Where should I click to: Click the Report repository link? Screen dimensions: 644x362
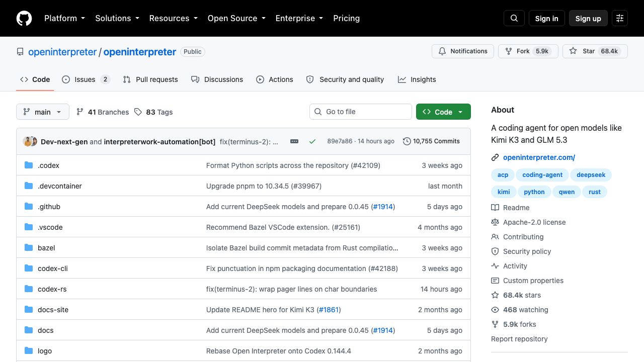[x=519, y=339]
